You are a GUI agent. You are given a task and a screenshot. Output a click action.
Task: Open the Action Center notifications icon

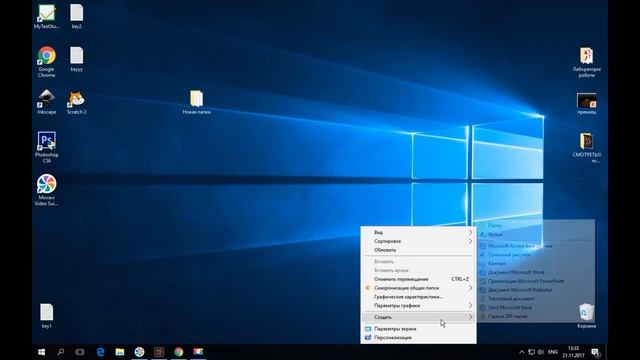coord(595,352)
